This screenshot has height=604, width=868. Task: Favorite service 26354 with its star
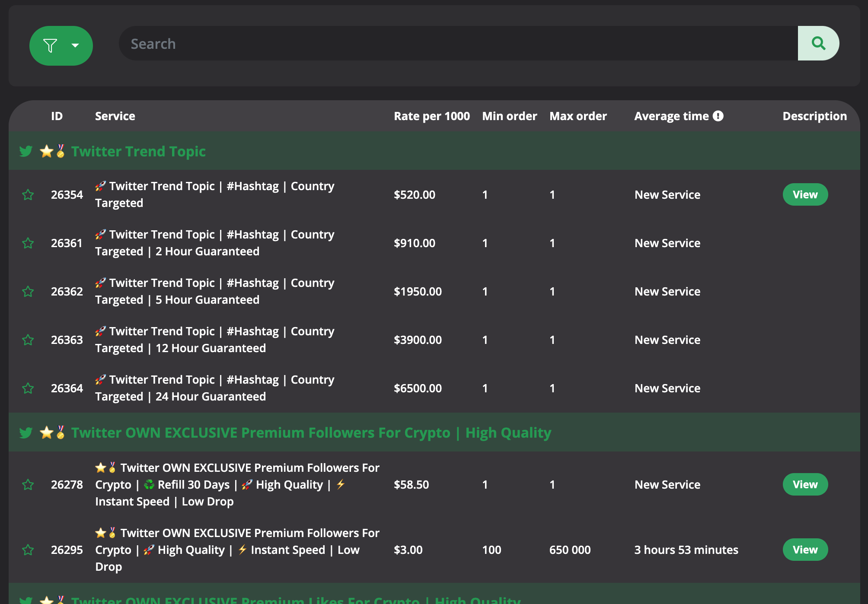point(28,195)
